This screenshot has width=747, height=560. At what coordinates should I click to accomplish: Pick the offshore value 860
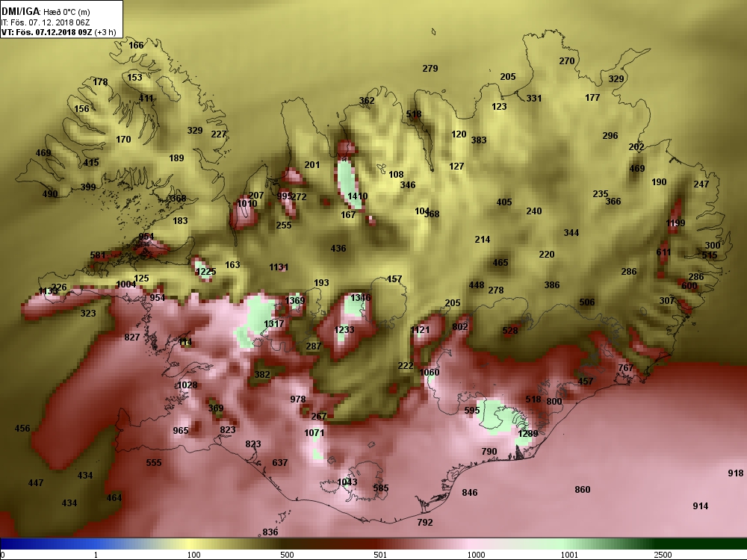(582, 490)
